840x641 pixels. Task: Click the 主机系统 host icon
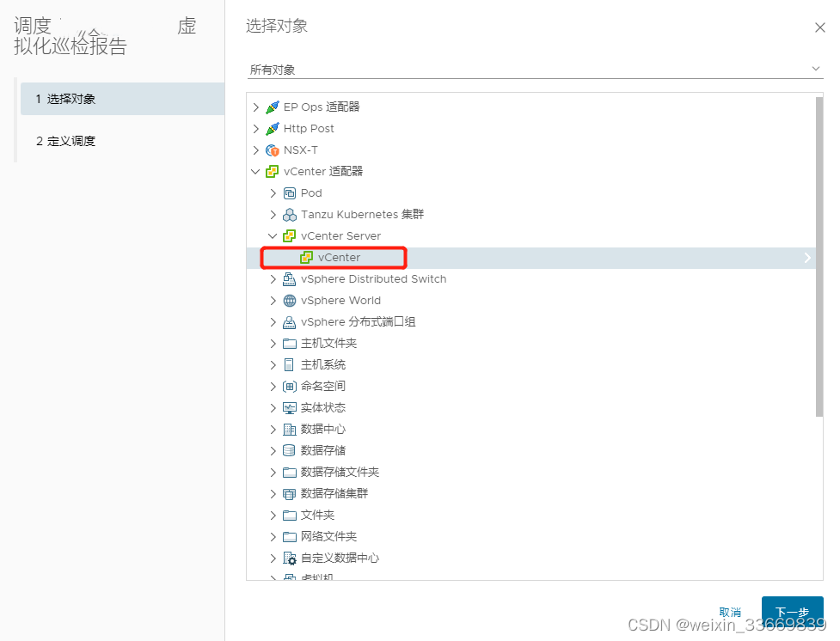pyautogui.click(x=289, y=364)
